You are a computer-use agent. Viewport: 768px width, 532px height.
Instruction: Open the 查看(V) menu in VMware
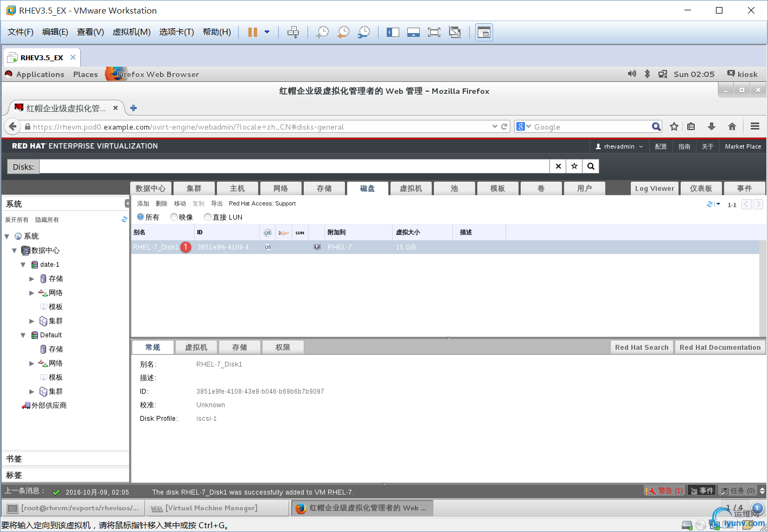pos(91,32)
